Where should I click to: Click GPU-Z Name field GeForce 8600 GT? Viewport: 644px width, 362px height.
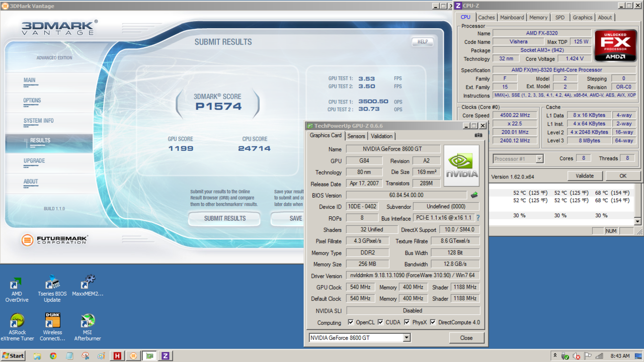click(x=393, y=149)
